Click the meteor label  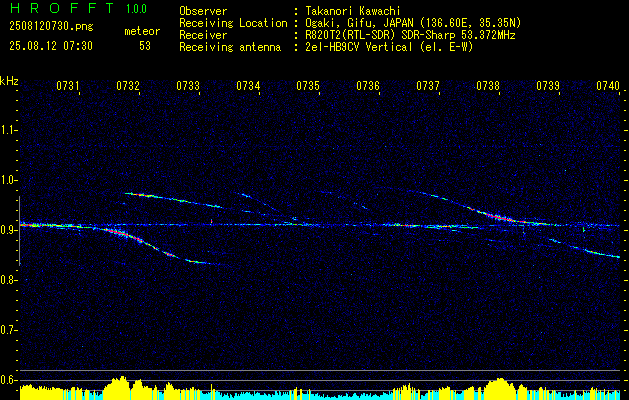click(142, 31)
